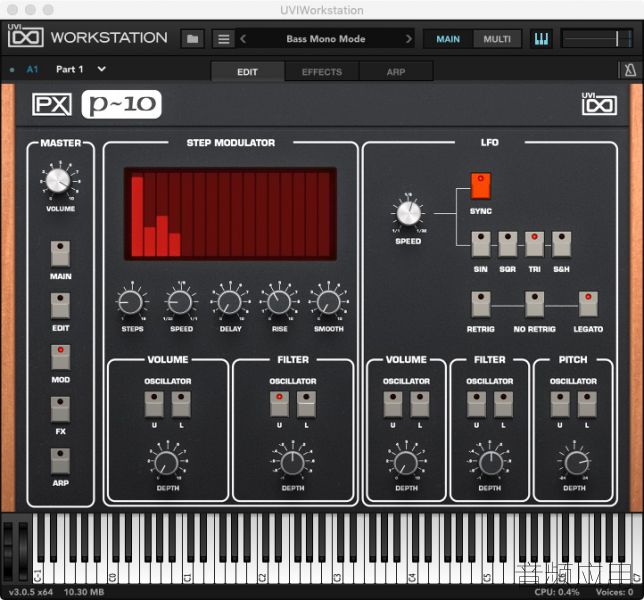The width and height of the screenshot is (644, 600).
Task: Adjust the master output volume slider
Action: (596, 39)
